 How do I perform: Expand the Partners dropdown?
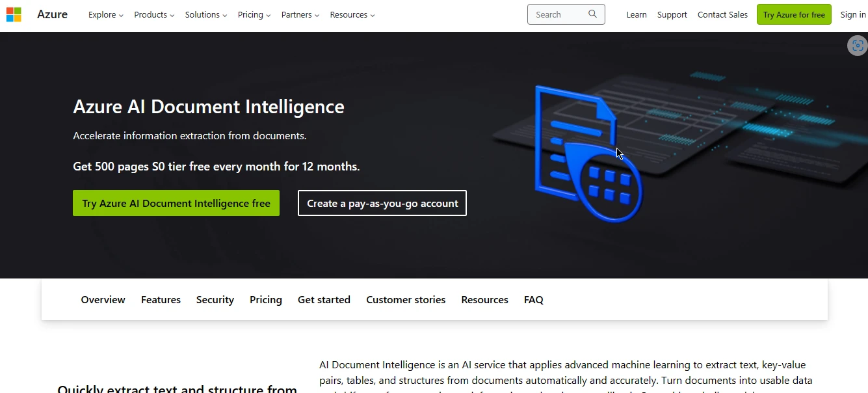(x=300, y=14)
